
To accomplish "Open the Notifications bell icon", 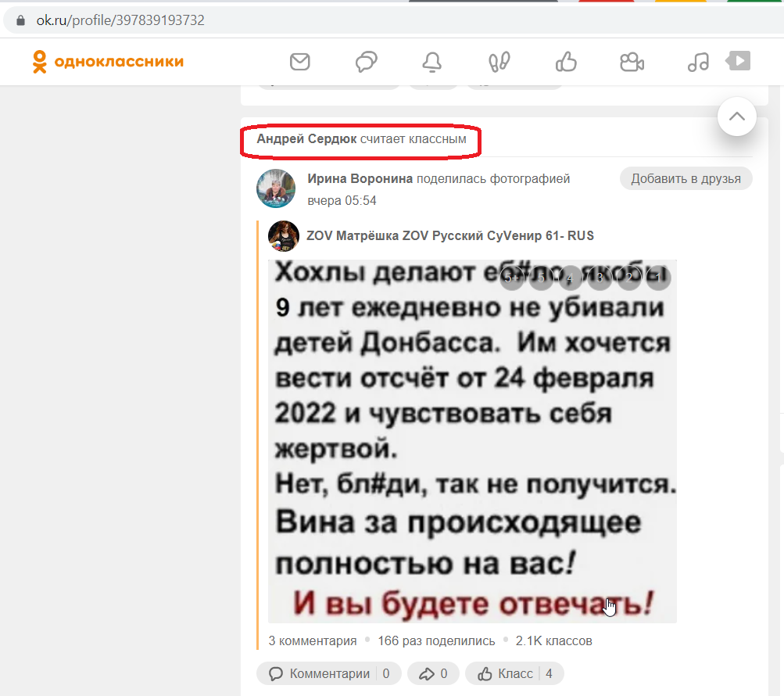I will (432, 62).
